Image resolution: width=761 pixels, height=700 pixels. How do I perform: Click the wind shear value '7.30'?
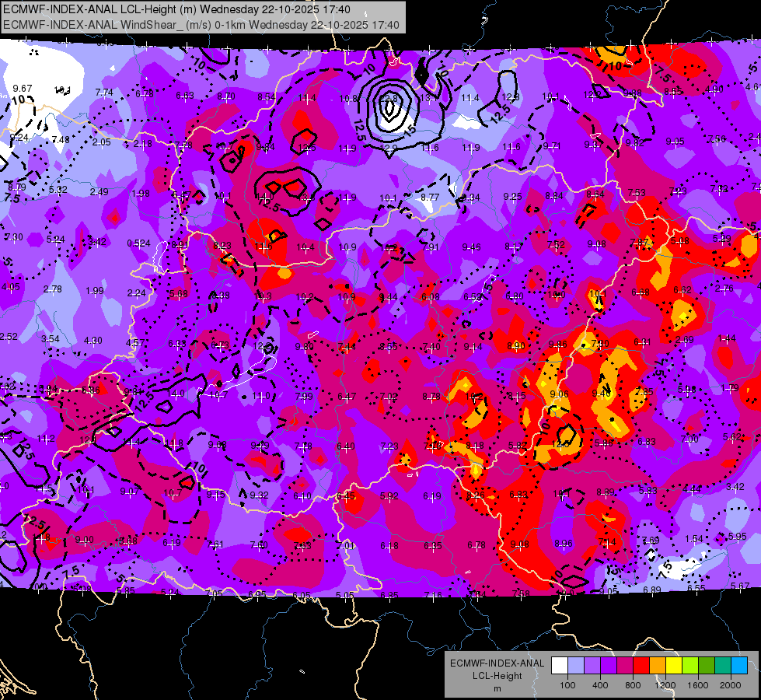[x=13, y=237]
